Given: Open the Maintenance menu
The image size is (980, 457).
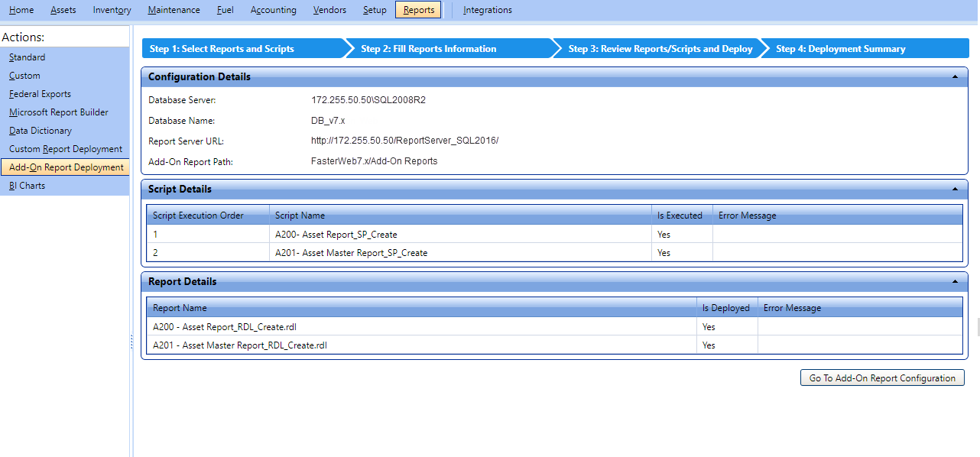Looking at the screenshot, I should coord(174,10).
